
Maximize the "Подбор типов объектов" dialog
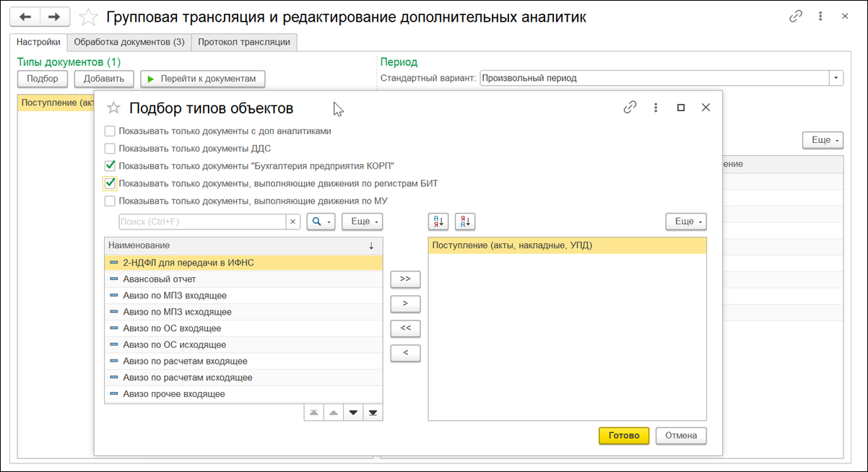pyautogui.click(x=680, y=108)
